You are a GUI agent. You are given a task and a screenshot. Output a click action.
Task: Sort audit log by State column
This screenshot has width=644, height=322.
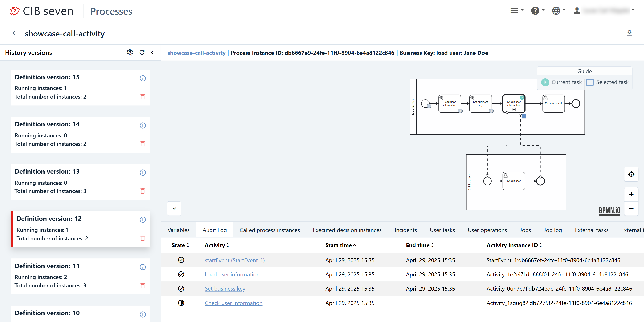(x=180, y=245)
